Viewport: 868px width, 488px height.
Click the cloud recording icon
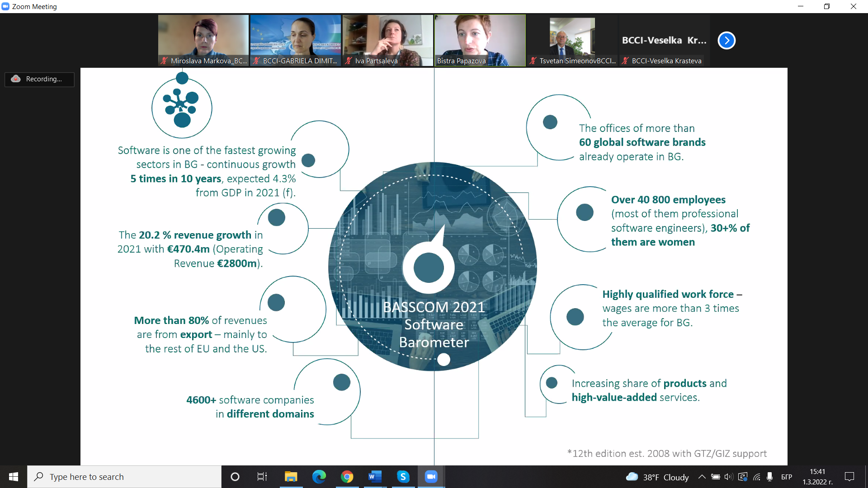[16, 79]
